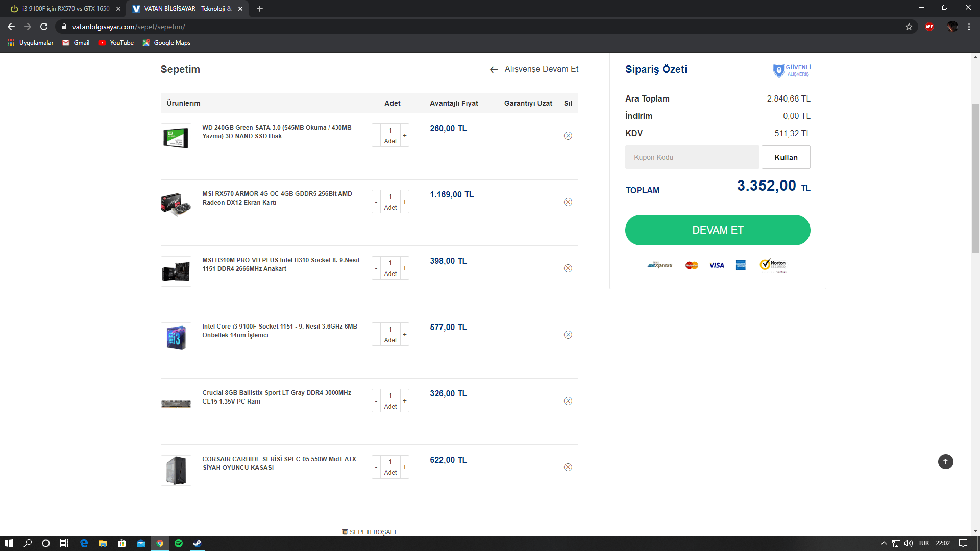Decrease quantity of CORSAIR CARBIDE case
The image size is (980, 551).
pos(376,467)
